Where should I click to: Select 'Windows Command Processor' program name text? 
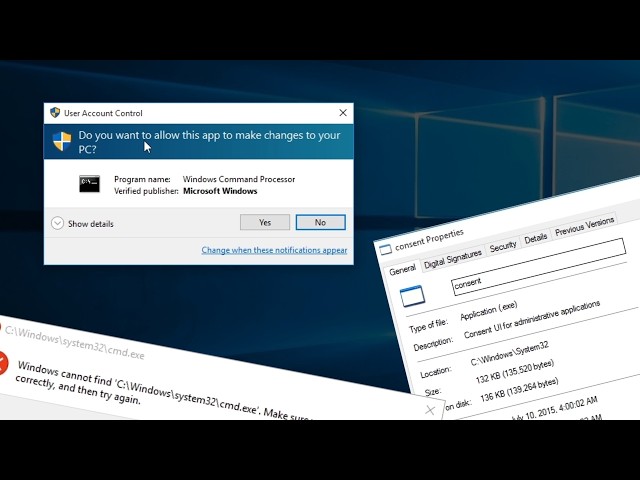(x=239, y=179)
